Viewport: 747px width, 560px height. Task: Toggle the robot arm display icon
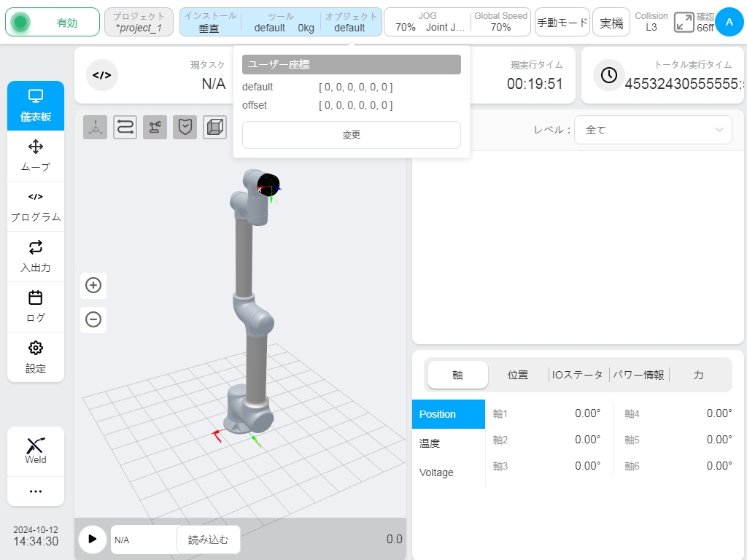coord(155,127)
